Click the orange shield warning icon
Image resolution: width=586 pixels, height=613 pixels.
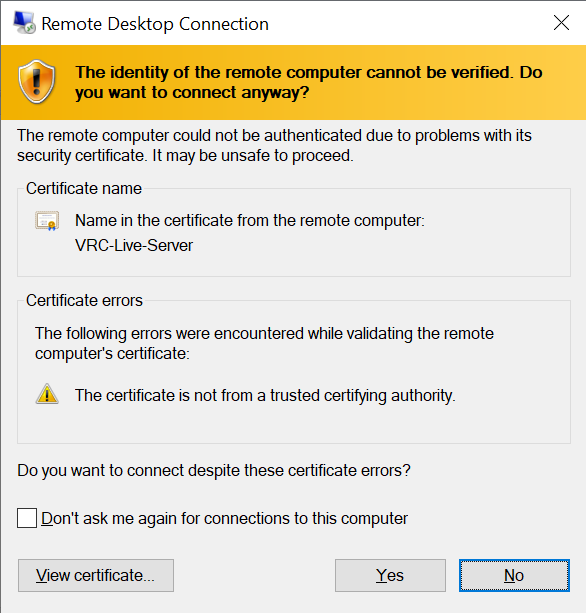pos(36,82)
